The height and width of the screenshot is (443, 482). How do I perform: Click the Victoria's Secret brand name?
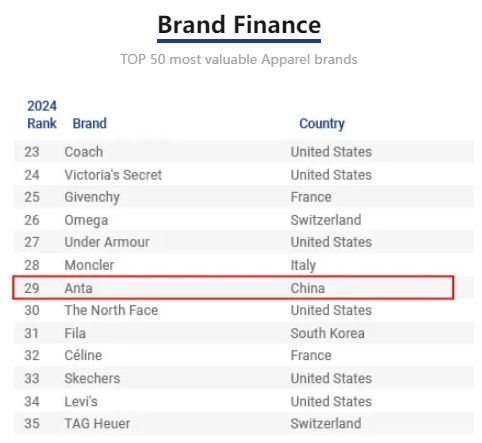click(113, 175)
